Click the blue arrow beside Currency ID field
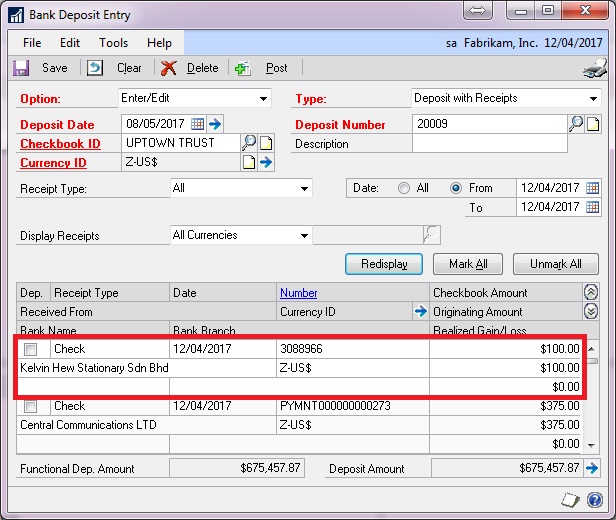616x520 pixels. click(266, 162)
